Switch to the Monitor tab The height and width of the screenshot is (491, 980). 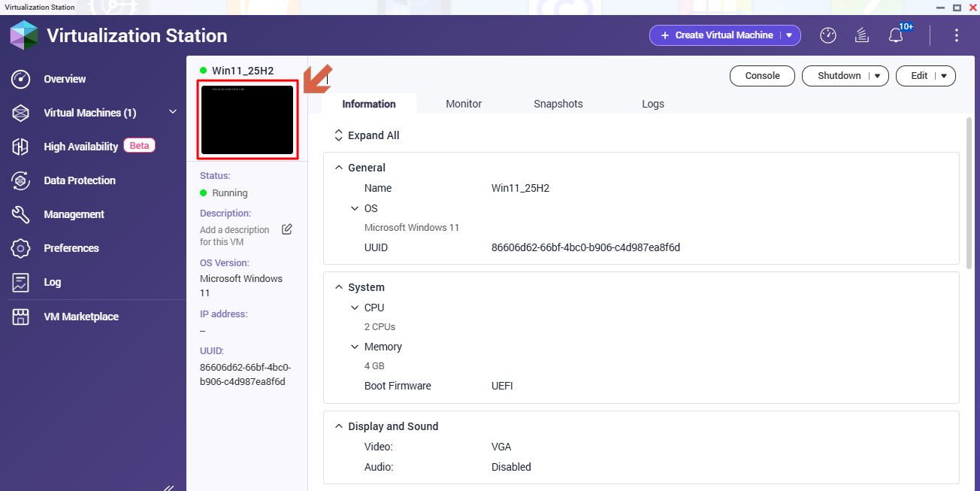point(464,104)
